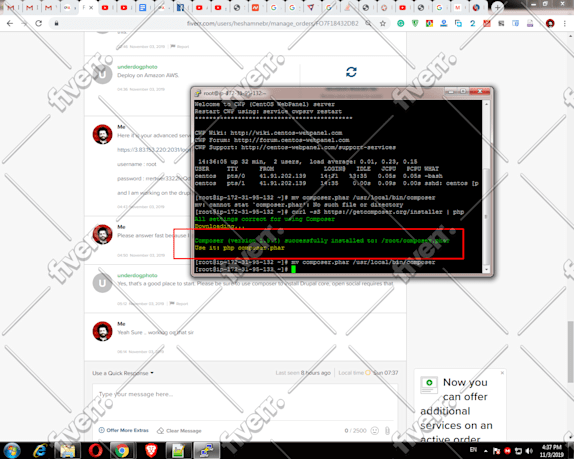Switch to the Google Docs tab
The height and width of the screenshot is (459, 574).
(x=142, y=7)
